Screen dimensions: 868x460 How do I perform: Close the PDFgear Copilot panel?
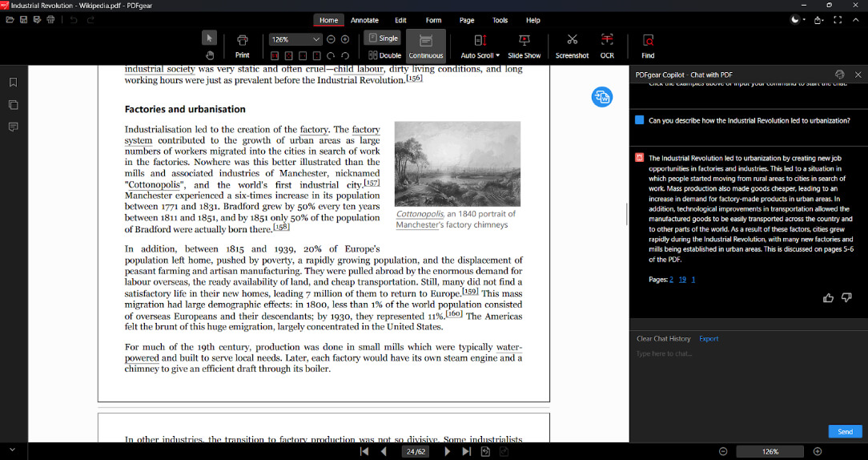[x=858, y=75]
